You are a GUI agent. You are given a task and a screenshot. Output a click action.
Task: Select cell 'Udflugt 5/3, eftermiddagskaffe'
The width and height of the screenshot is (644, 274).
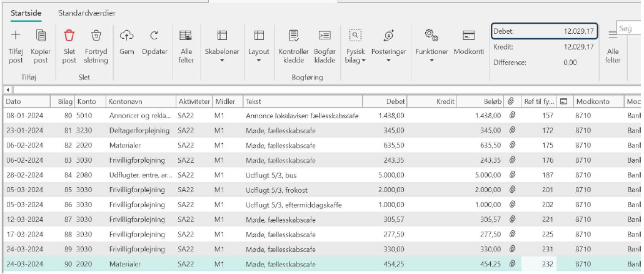point(303,205)
